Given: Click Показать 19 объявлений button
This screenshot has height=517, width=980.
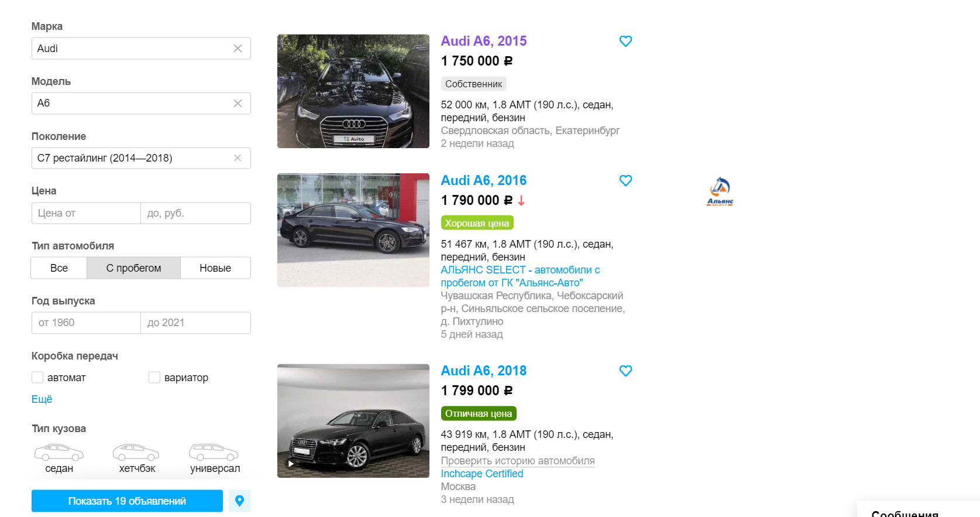Looking at the screenshot, I should click(127, 501).
